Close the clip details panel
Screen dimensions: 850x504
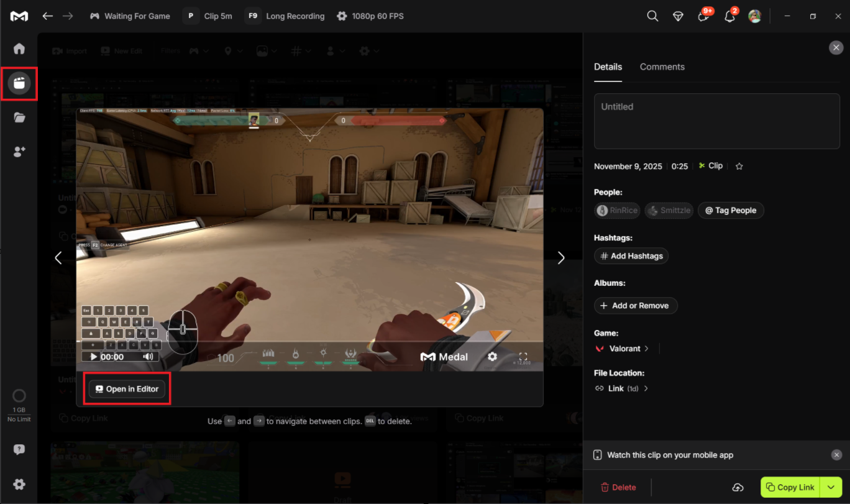[x=836, y=48]
